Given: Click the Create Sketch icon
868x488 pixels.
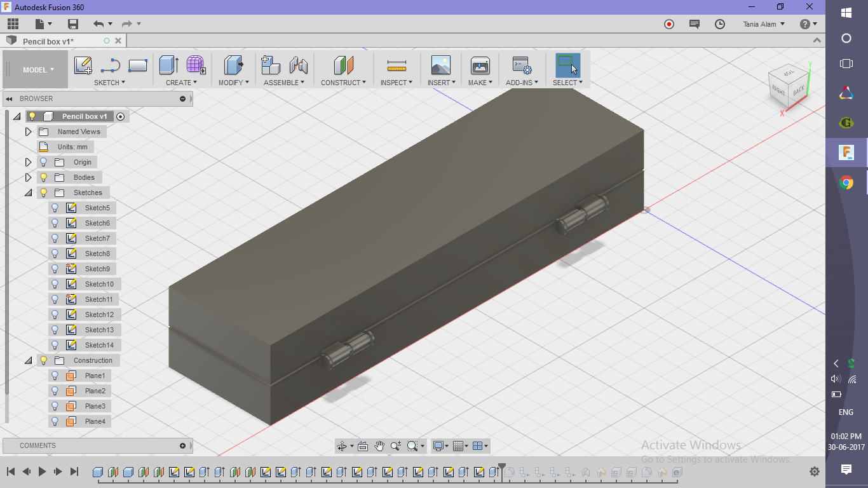Looking at the screenshot, I should [x=83, y=65].
